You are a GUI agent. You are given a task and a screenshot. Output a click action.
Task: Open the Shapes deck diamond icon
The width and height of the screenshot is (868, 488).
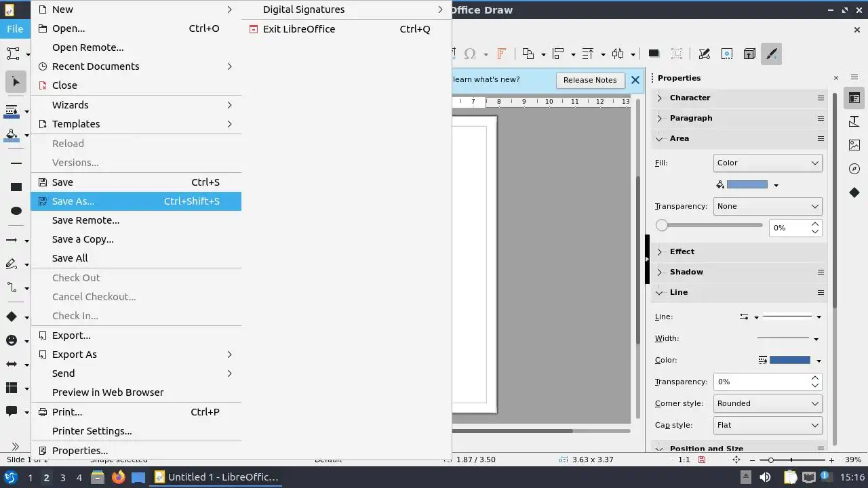point(854,192)
